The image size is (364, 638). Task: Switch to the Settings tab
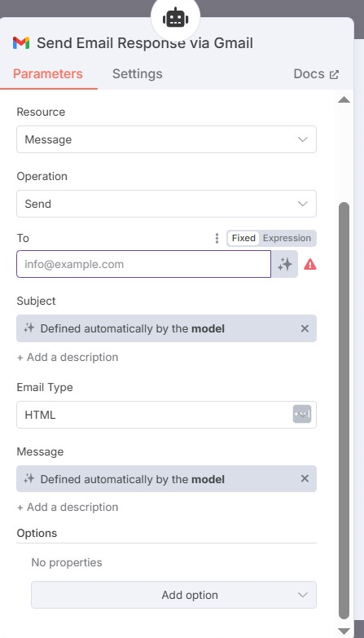tap(137, 73)
